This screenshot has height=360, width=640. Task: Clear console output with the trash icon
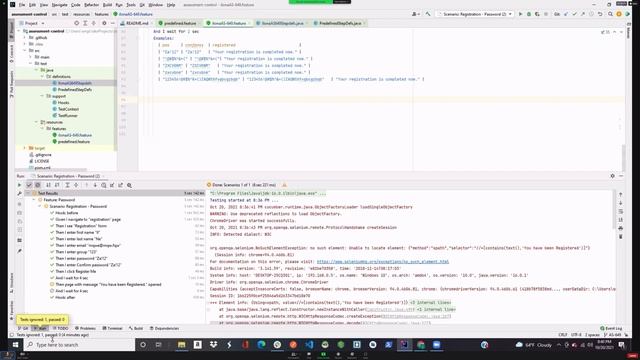coord(621,237)
